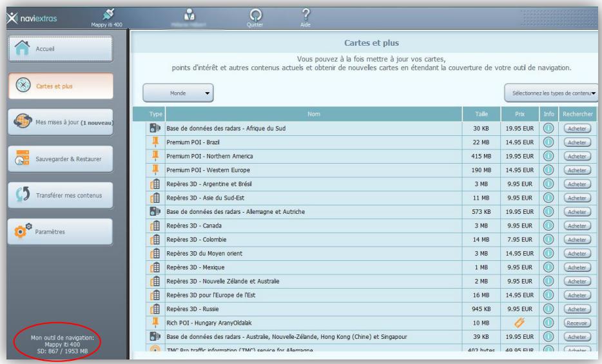Image resolution: width=602 pixels, height=364 pixels.
Task: Click pin icon for Premium POI Brazil
Action: 155,142
